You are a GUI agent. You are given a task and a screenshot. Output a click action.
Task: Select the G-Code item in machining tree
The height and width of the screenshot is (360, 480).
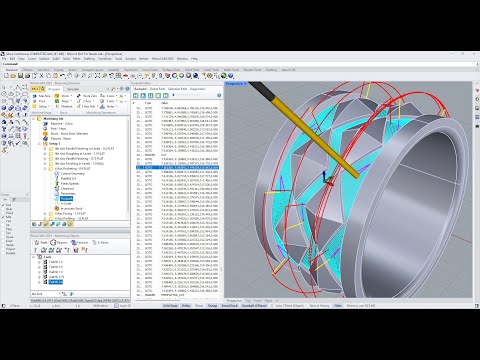(65, 203)
